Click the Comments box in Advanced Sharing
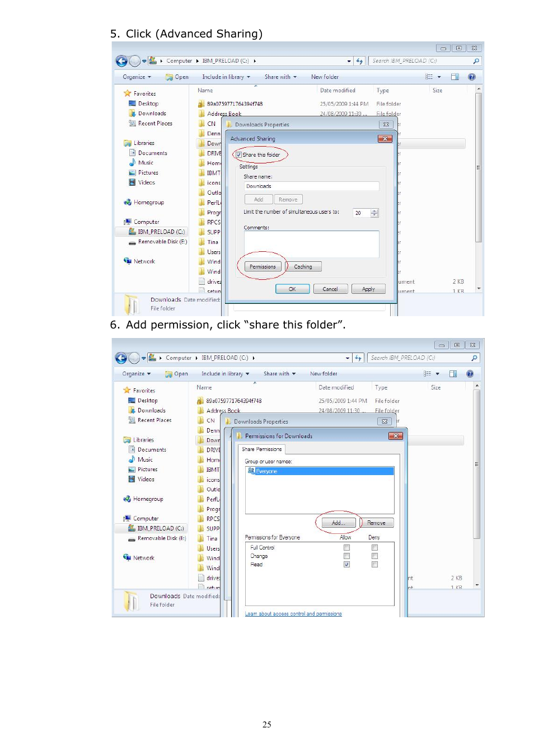Image resolution: width=534 pixels, height=756 pixels. [311, 244]
